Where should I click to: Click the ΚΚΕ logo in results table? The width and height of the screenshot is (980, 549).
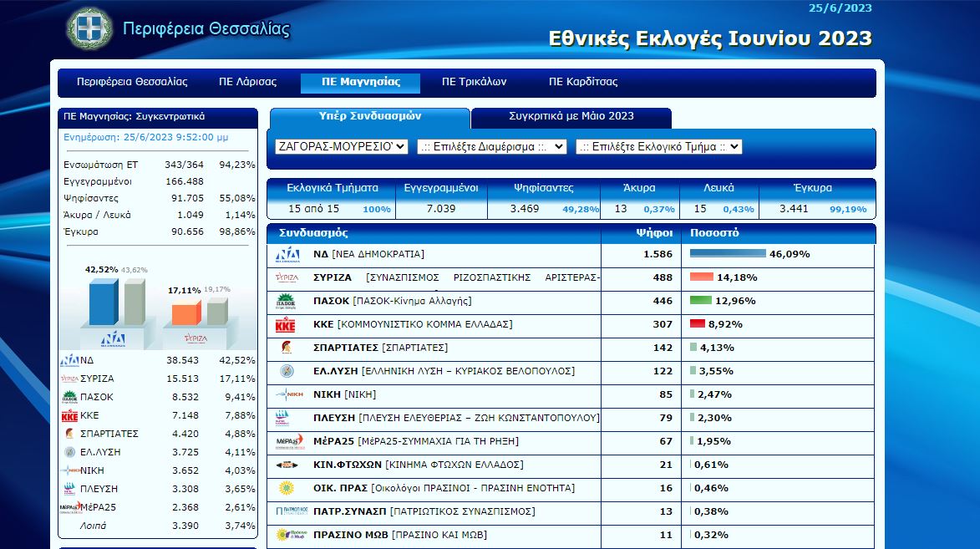286,325
